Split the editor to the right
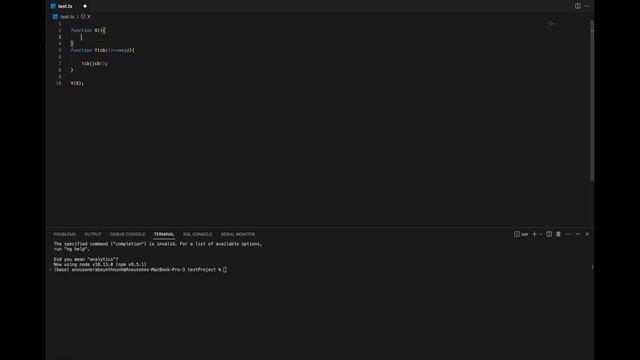This screenshot has height=360, width=640. pos(578,6)
